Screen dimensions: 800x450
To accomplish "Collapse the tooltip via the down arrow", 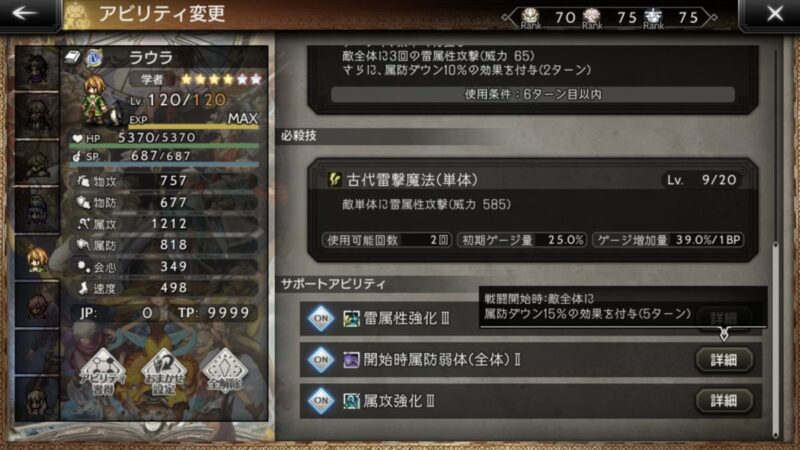I will point(723,334).
